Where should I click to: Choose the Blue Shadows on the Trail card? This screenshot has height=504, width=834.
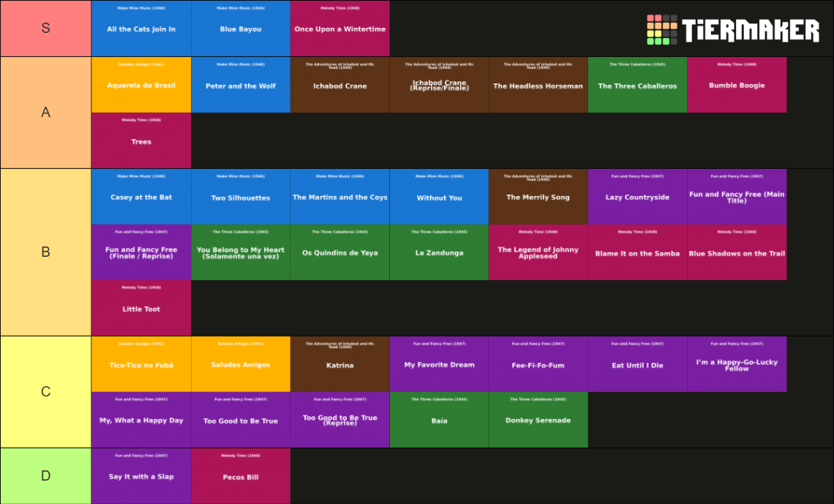(737, 252)
